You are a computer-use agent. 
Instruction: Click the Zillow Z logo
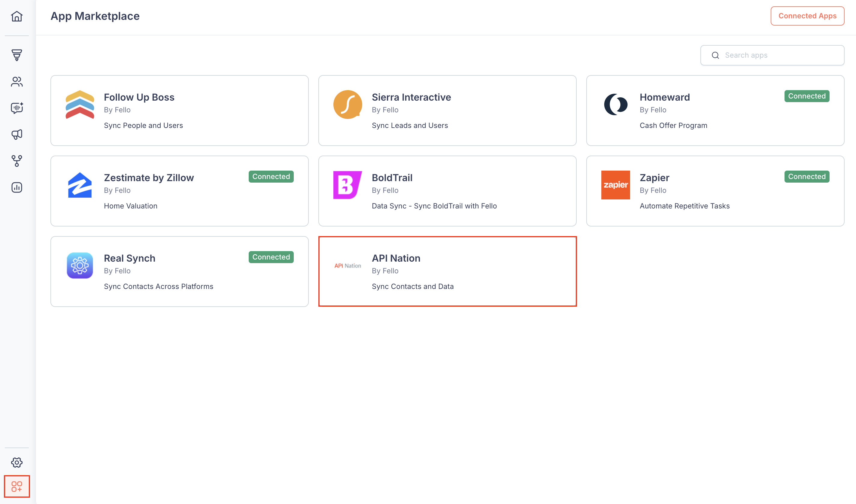tap(80, 185)
